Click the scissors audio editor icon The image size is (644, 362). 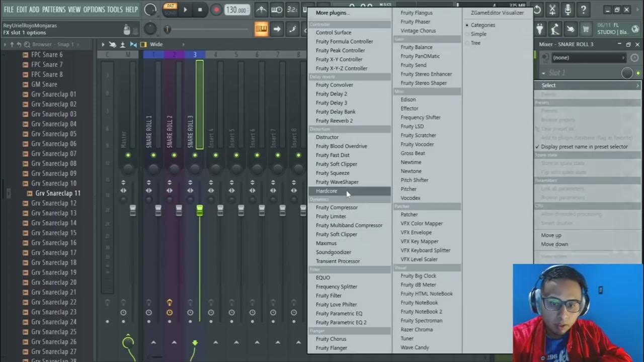point(552,10)
